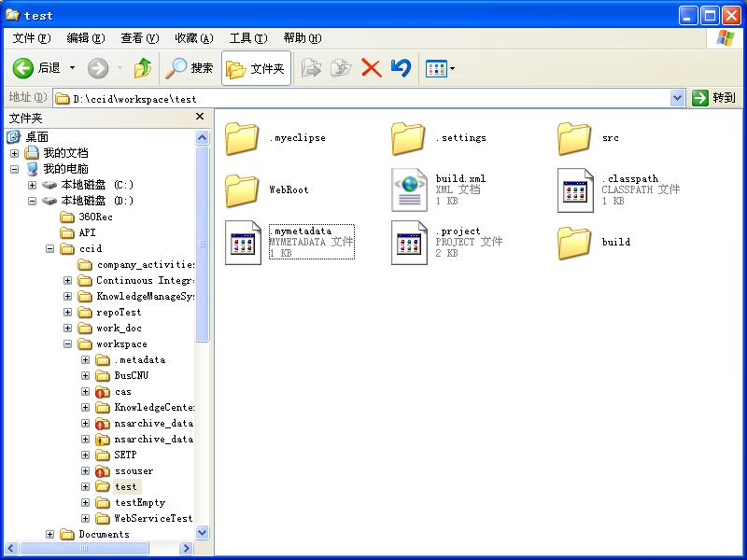Select the build folder icon
The height and width of the screenshot is (560, 747).
[x=574, y=243]
